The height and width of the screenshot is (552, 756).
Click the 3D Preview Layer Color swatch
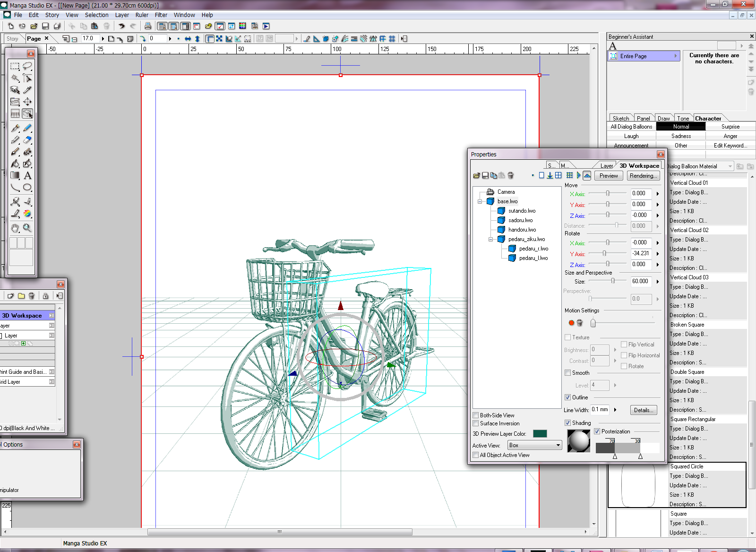[540, 434]
